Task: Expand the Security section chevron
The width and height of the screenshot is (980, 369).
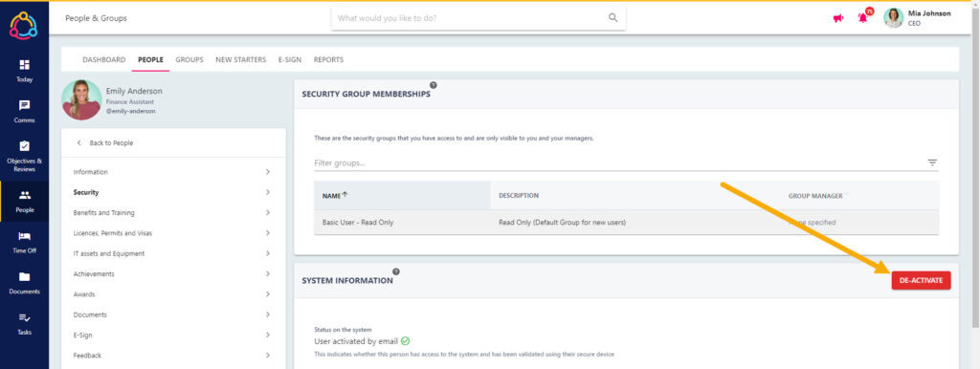Action: [268, 192]
